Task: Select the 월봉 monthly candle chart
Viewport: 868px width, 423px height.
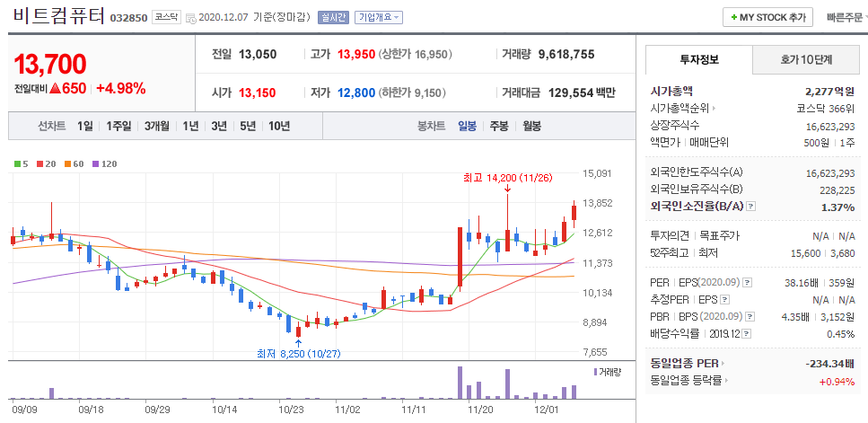Action: click(531, 127)
